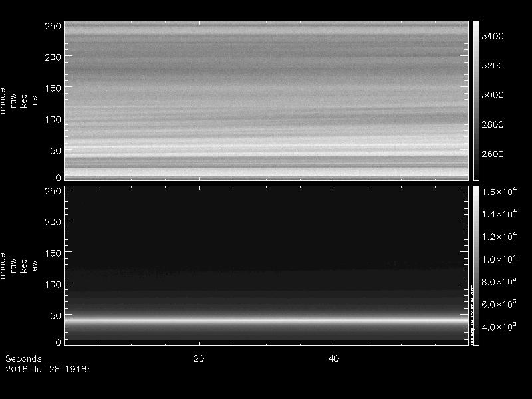532x399 pixels.
Task: Click the "150" tick label of lower plot
Action: tap(53, 253)
